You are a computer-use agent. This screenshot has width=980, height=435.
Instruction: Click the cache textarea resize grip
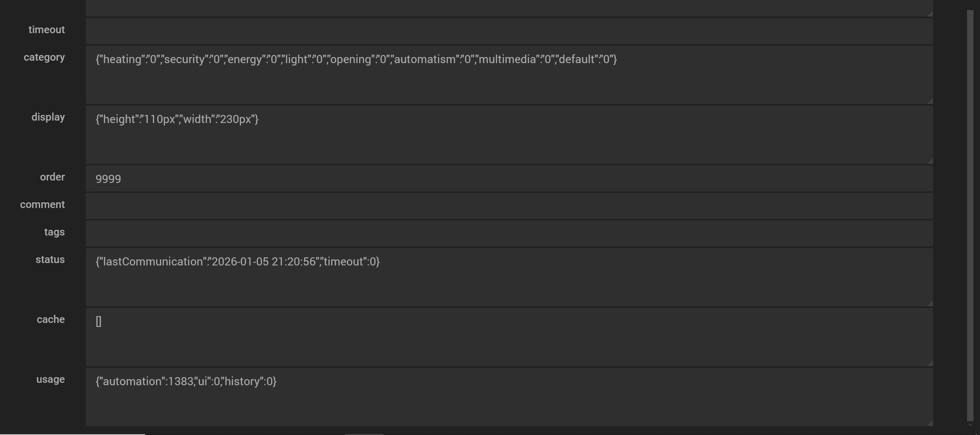coord(930,363)
